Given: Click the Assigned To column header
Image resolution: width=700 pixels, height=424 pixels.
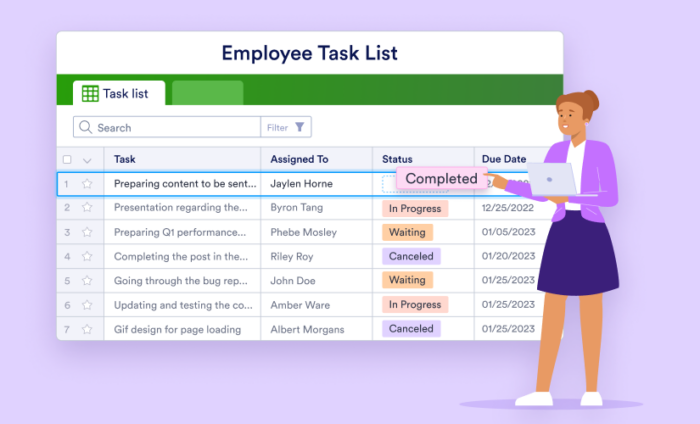Looking at the screenshot, I should (299, 159).
